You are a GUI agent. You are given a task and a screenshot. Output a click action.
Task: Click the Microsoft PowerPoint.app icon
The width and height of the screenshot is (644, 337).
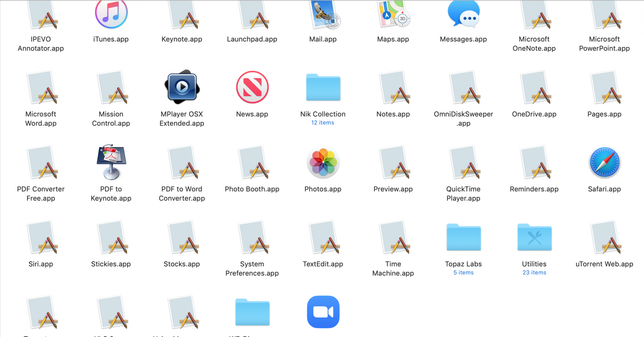[x=606, y=15]
